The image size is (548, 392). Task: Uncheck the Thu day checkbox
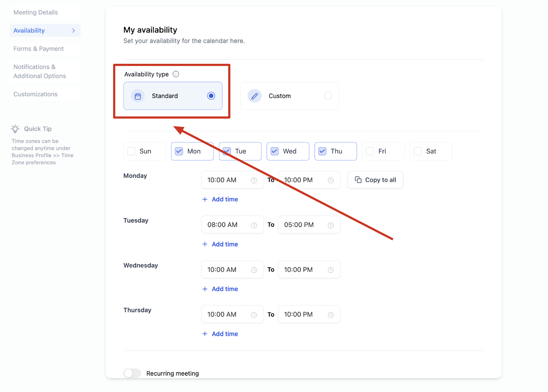coord(322,151)
